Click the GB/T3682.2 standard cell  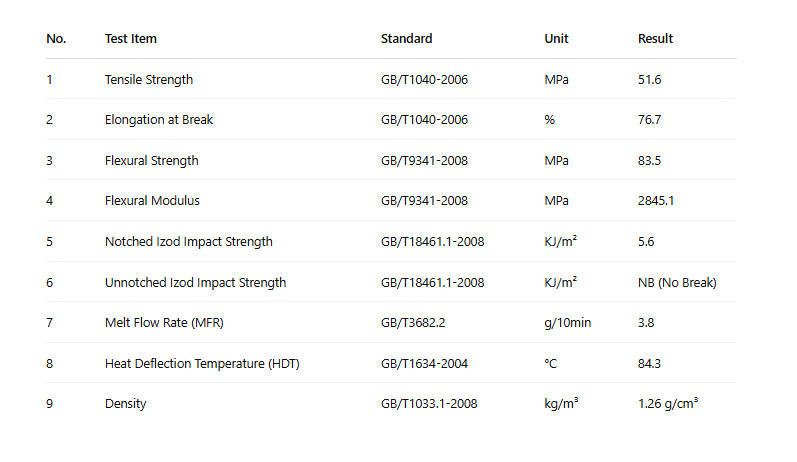415,323
